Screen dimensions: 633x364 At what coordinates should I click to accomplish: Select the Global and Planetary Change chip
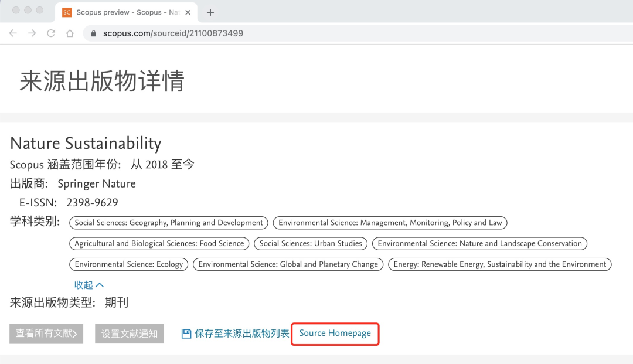[x=288, y=264]
